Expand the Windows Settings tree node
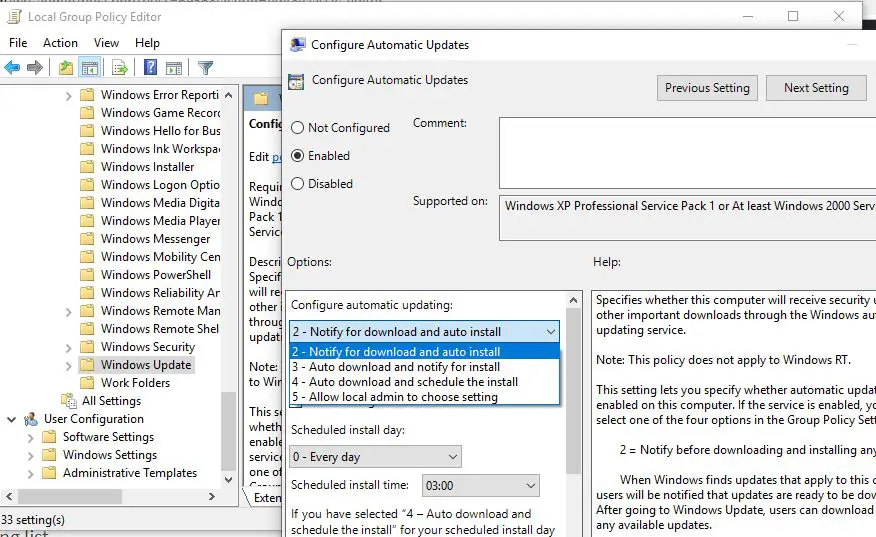The width and height of the screenshot is (876, 537). [x=31, y=456]
